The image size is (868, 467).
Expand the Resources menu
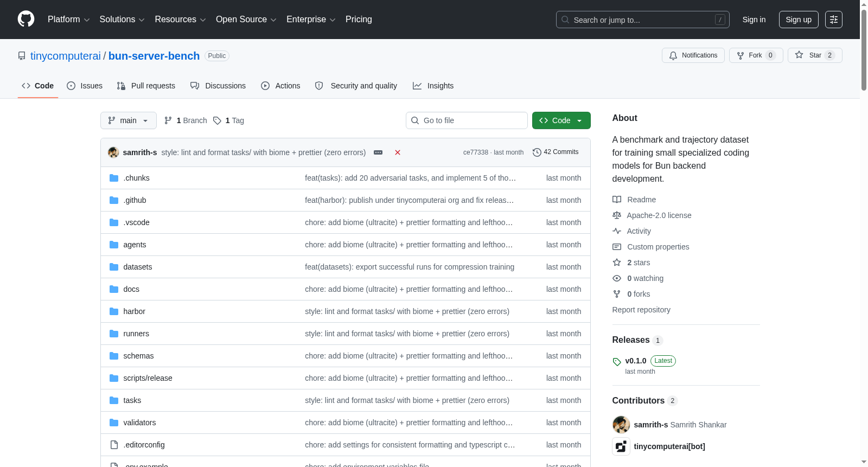(x=180, y=20)
